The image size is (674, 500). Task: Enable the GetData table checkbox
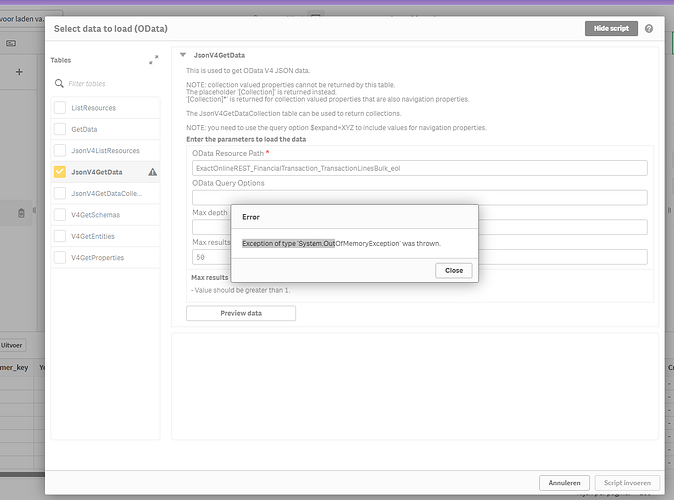60,129
